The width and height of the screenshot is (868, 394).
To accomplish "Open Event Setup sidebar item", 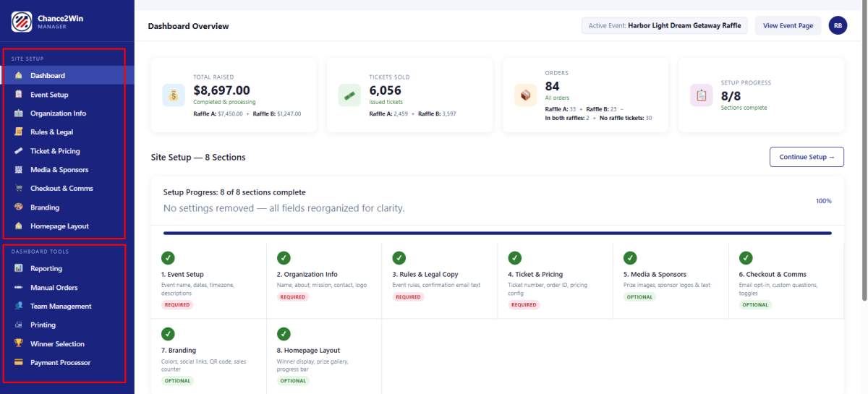I will coord(67,95).
